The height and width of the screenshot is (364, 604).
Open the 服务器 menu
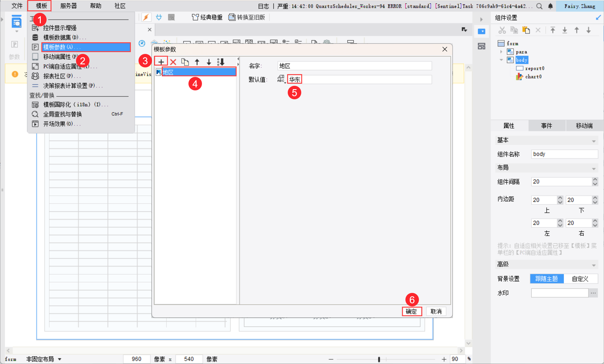tap(68, 6)
